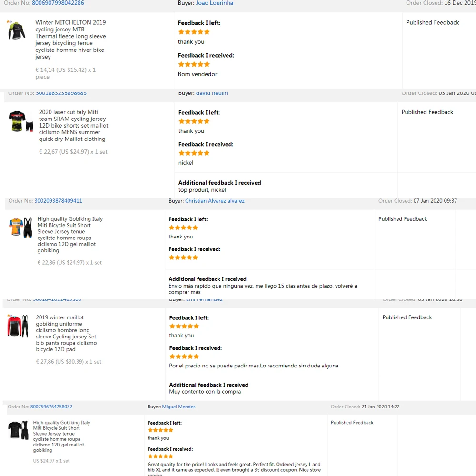View buyer Miguel Mendes's profile
Screen dimensions: 476x476
[x=178, y=407]
